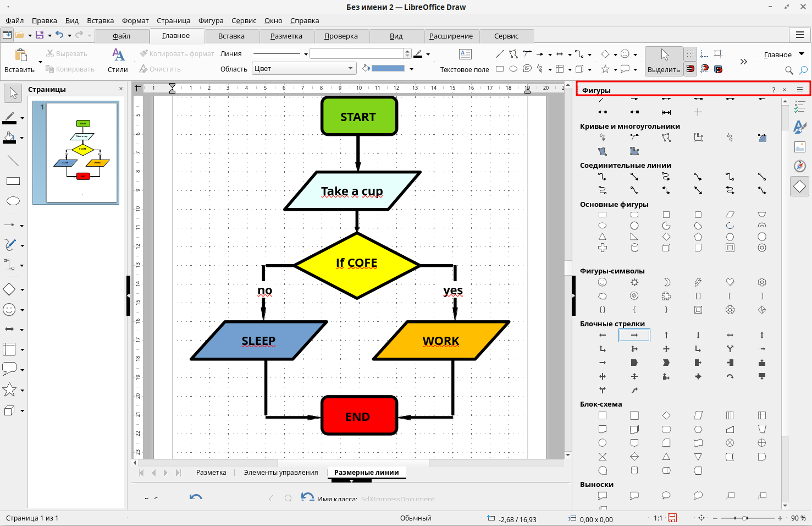
Task: Open the Navigator compass icon in sidebar
Action: pos(800,166)
